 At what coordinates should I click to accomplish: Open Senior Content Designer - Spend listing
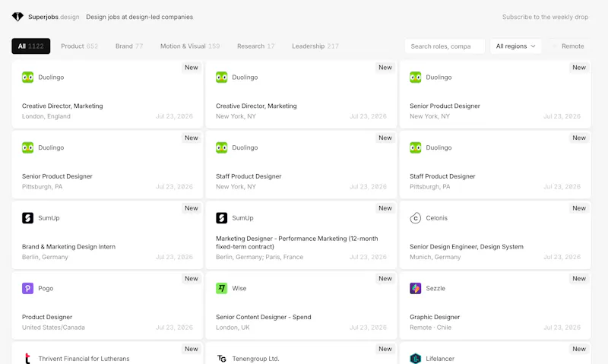tap(301, 305)
